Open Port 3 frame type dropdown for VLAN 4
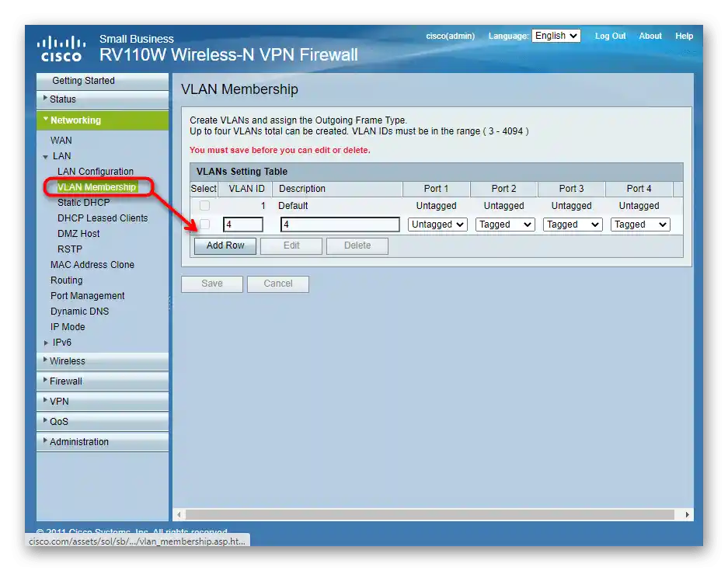Screen dimensions: 728x571 click(x=573, y=225)
